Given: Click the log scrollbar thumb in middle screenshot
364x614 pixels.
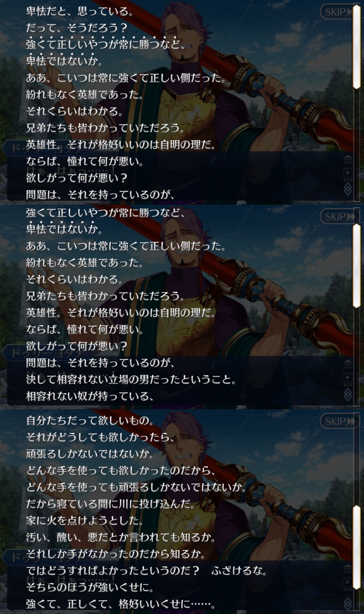Looking at the screenshot, I should [x=356, y=266].
